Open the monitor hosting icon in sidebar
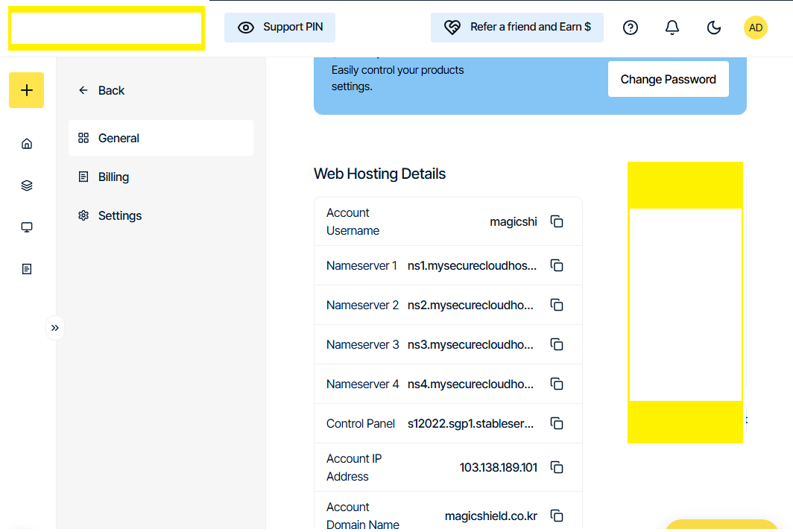Screen dimensions: 793x532 coord(26,227)
